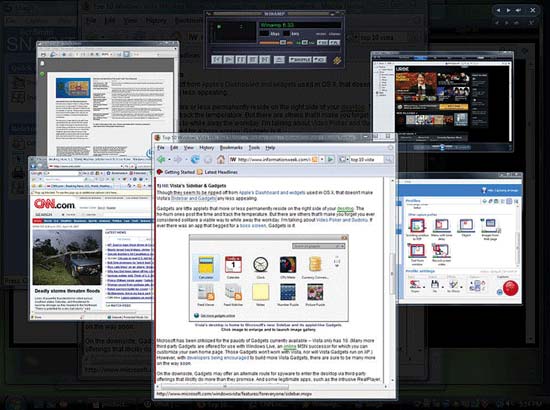Toggle Winamp's Shuffle button
The width and height of the screenshot is (550, 410).
click(x=300, y=60)
